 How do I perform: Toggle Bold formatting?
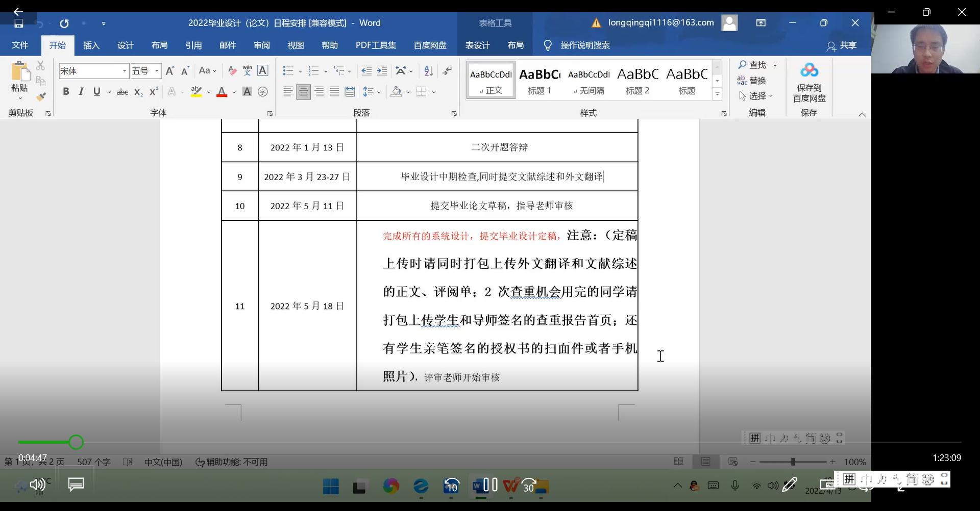[66, 92]
